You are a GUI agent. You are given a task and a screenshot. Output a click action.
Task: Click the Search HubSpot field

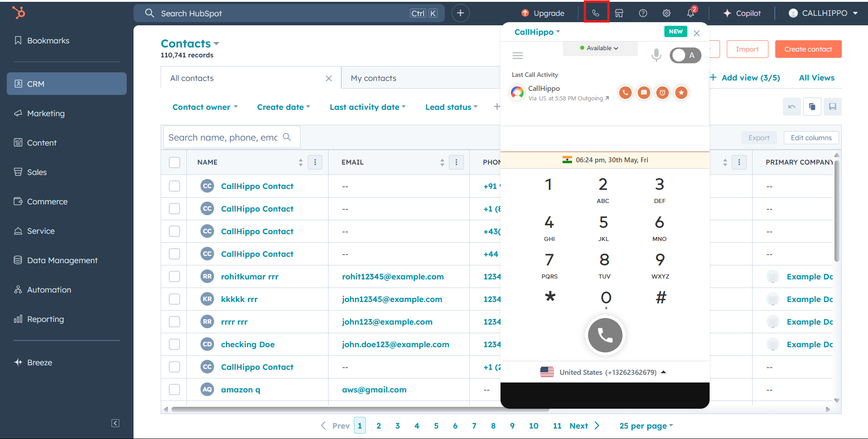click(289, 13)
